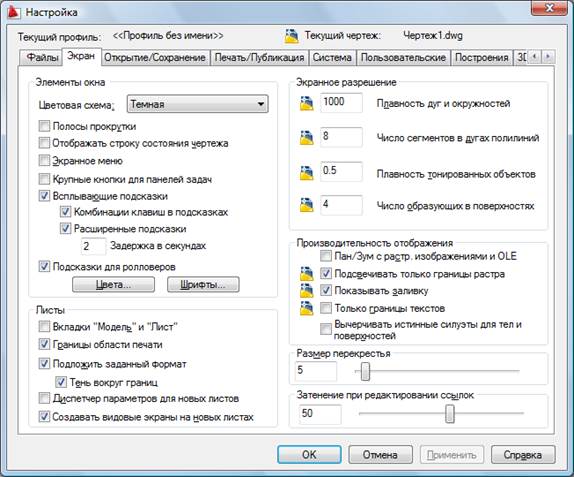This screenshot has width=574, height=477.
Task: Click the Плавность дуг и окружностей field
Action: [x=341, y=102]
